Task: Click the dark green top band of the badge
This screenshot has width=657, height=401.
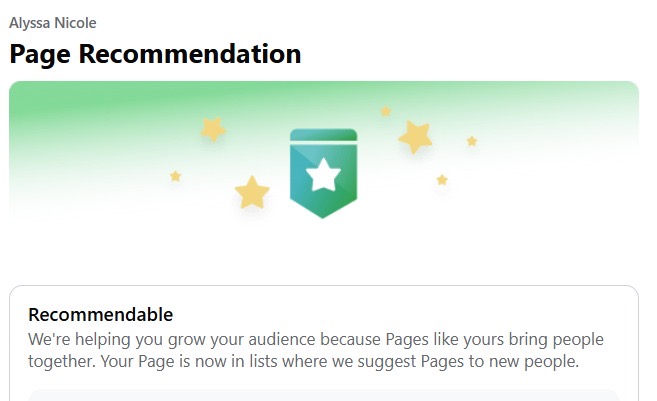Action: tap(323, 135)
